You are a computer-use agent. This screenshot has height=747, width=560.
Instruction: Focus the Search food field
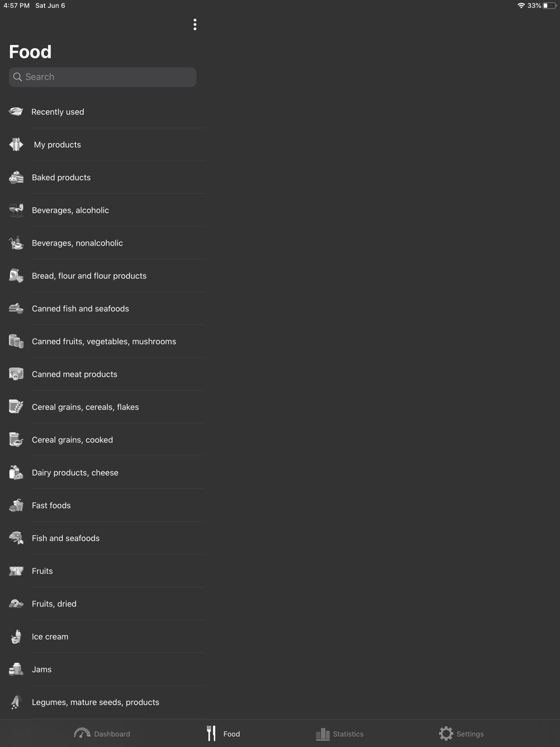coord(102,77)
